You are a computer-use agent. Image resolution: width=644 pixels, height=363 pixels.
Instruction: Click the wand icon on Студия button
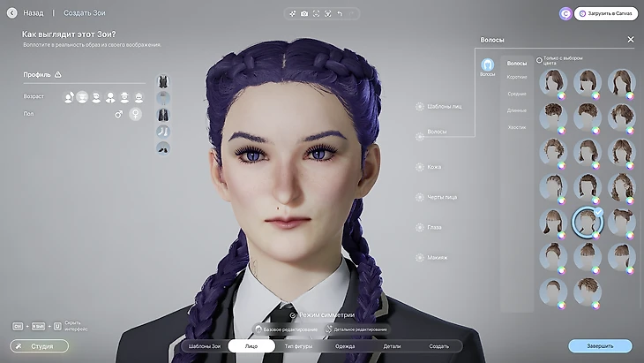tap(19, 346)
